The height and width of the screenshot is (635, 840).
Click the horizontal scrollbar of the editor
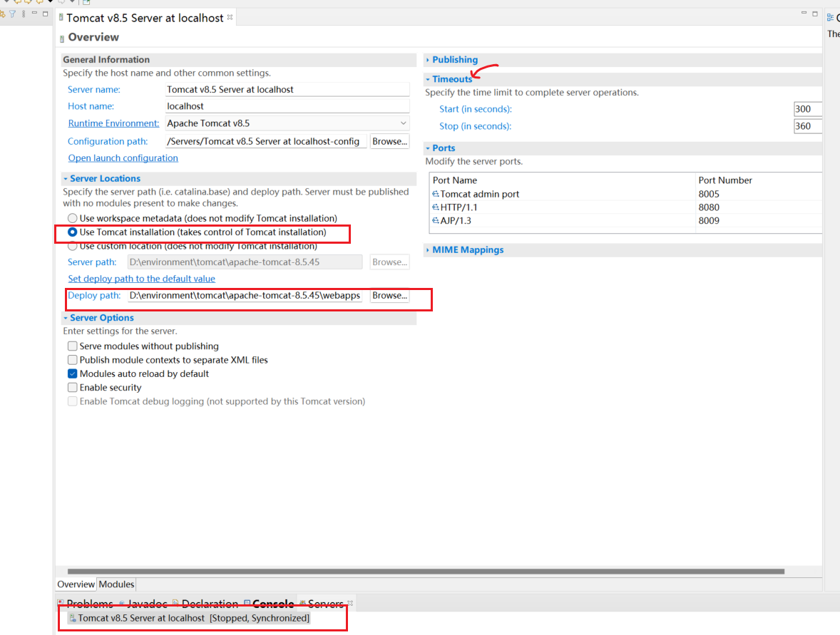pyautogui.click(x=426, y=572)
